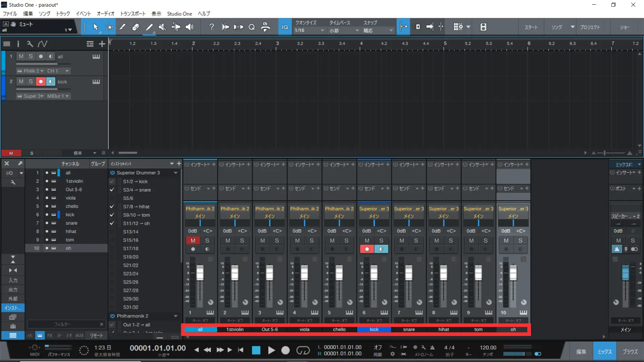Open the track inspector info icon

pos(18,44)
